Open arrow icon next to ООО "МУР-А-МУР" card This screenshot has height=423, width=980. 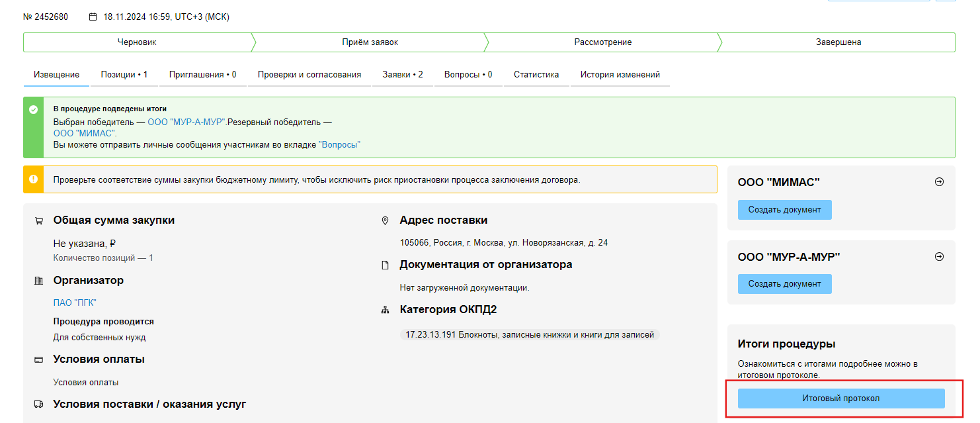939,257
